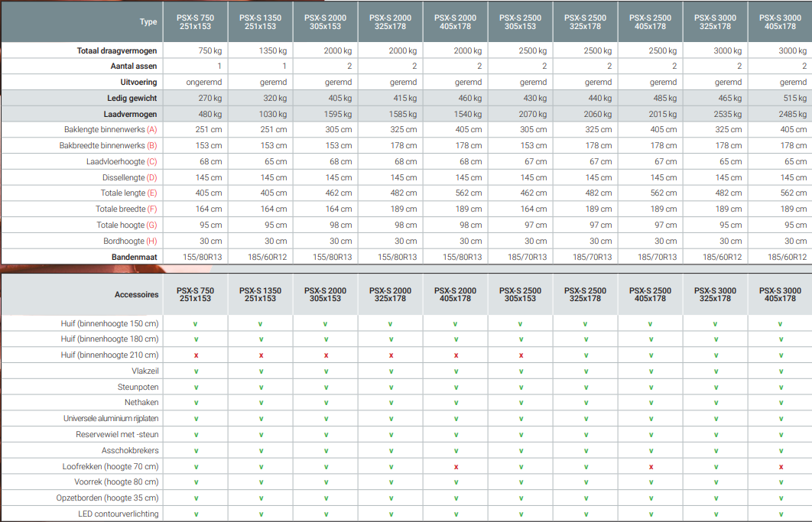
Task: Select the 'Ledig gewicht' row label
Action: pyautogui.click(x=132, y=99)
